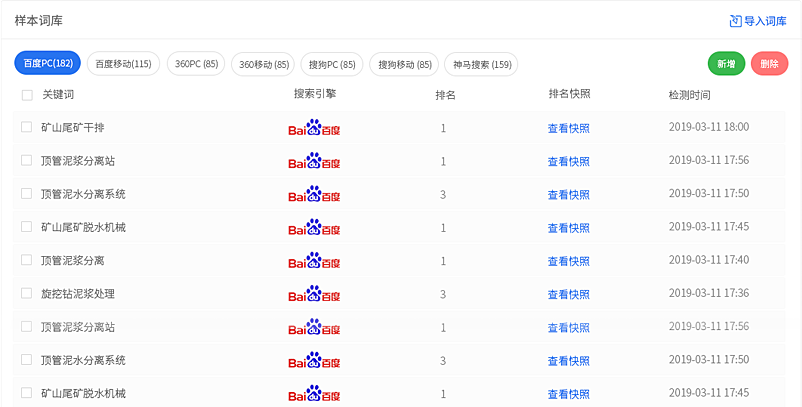
Task: Switch to the 神马搜索 (159) tab
Action: click(x=481, y=64)
